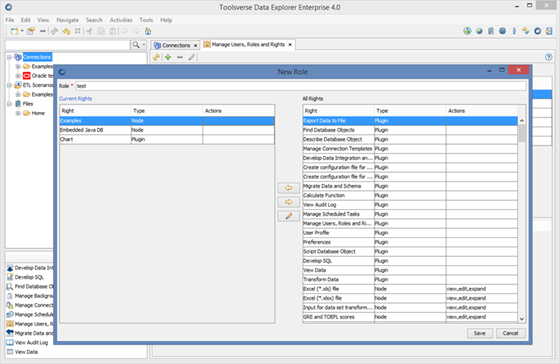Click the refresh arrows icon in main toolbar
The width and height of the screenshot is (560, 364).
tap(54, 31)
